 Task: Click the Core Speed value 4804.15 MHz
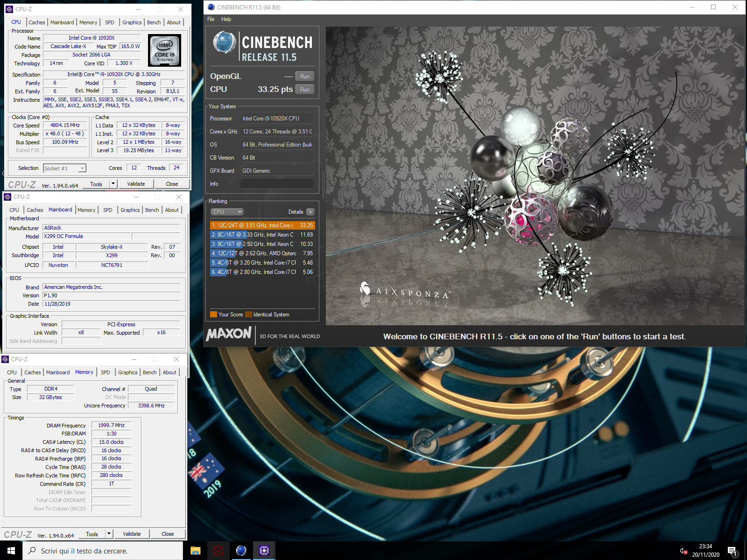65,125
